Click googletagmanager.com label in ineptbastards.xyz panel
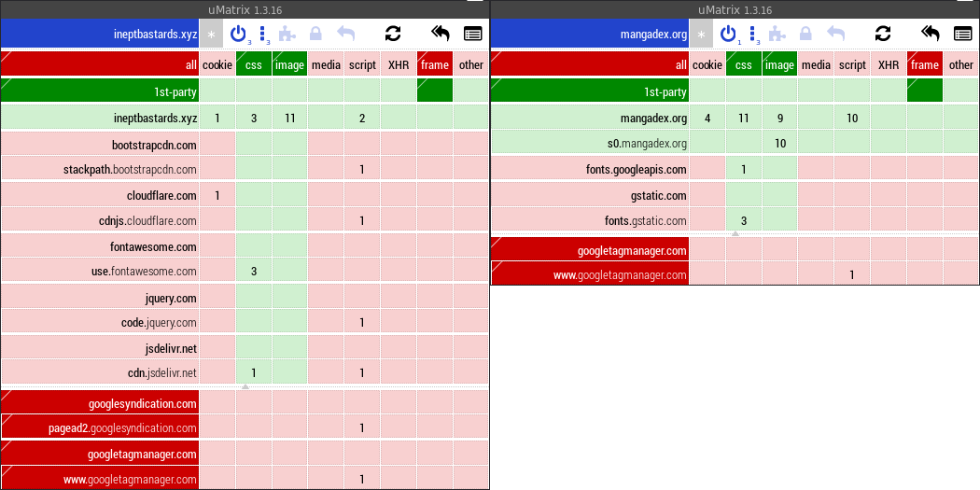 click(100, 454)
